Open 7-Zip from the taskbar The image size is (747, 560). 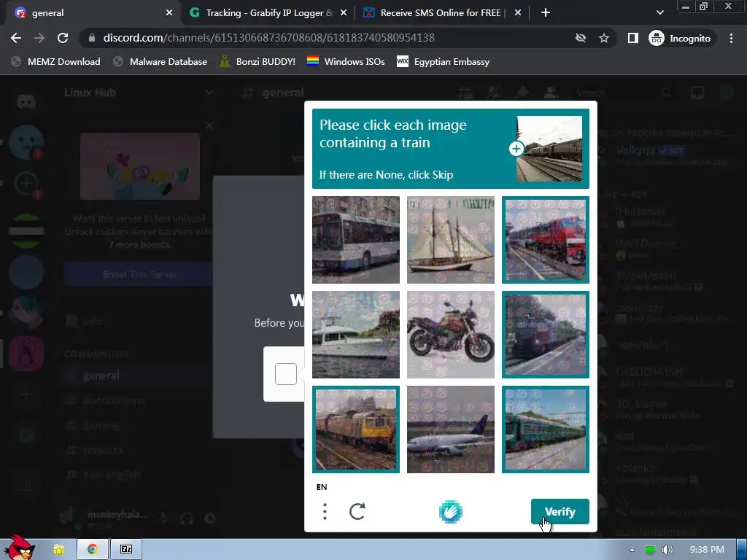click(x=126, y=549)
